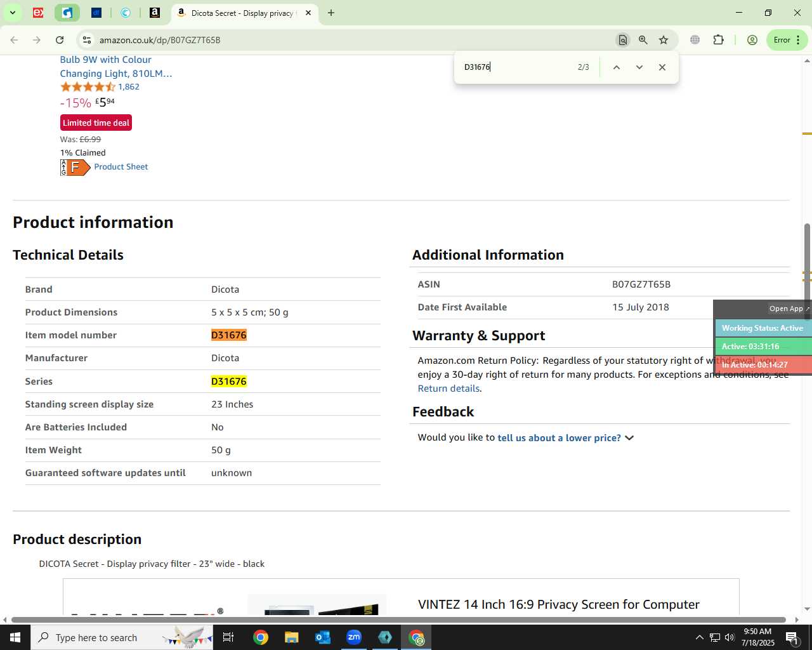
Task: Open the 1,862 ratings link
Action: coord(129,87)
